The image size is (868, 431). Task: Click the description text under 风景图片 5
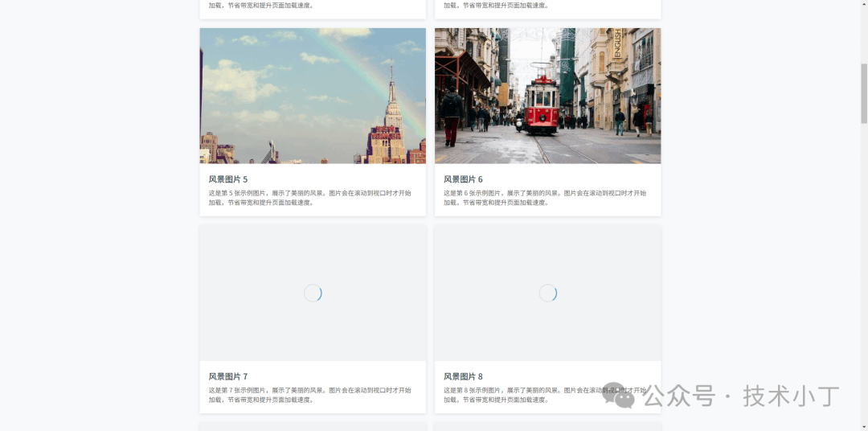point(309,198)
